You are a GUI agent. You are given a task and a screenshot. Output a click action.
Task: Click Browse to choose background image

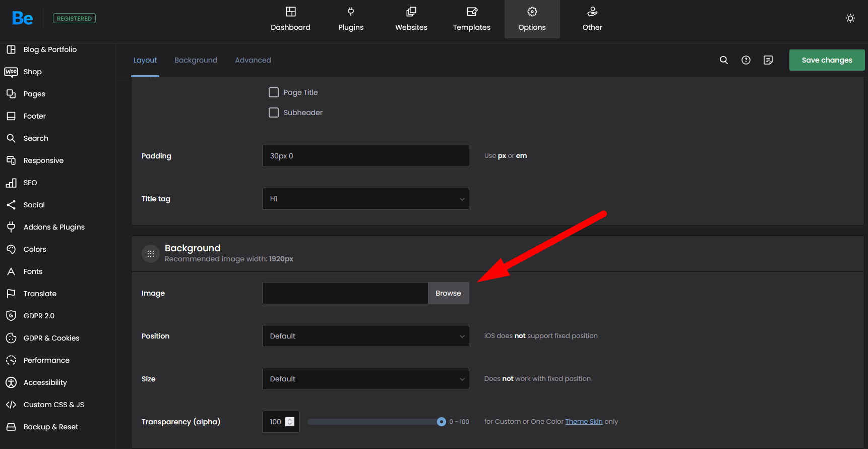[x=448, y=293]
